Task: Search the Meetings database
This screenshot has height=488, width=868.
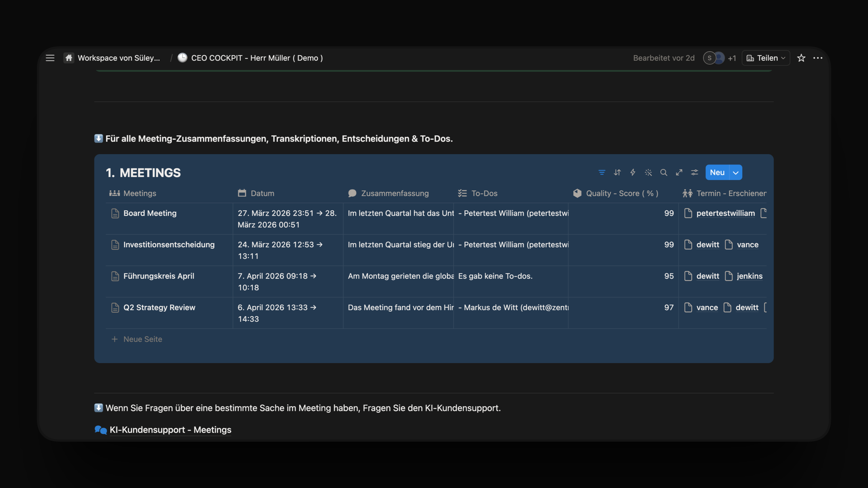Action: click(663, 173)
